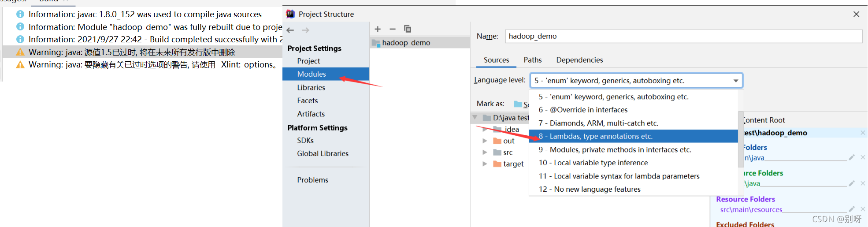The width and height of the screenshot is (868, 227).
Task: Choose '9 - Modules, private methods' option
Action: (x=634, y=149)
